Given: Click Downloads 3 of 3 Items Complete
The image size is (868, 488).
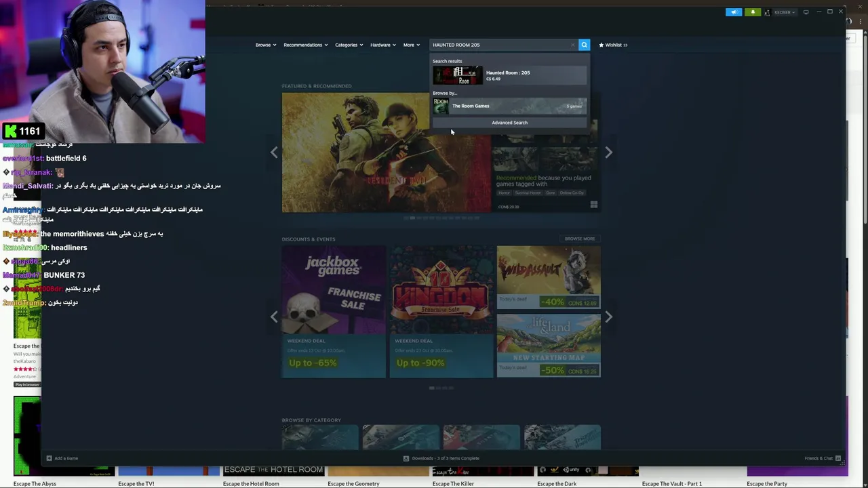Looking at the screenshot, I should coord(446,458).
